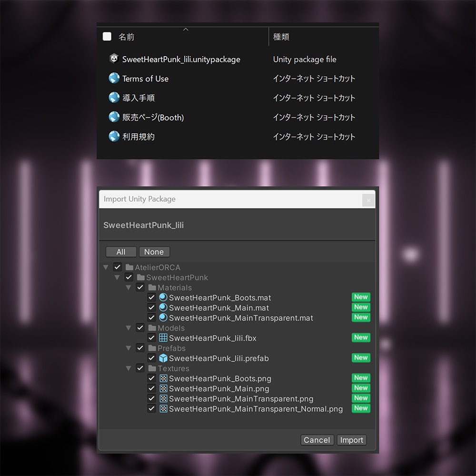Click texture icon of SweetHeartPunk_Boots.png
The height and width of the screenshot is (476, 476).
coord(163,378)
